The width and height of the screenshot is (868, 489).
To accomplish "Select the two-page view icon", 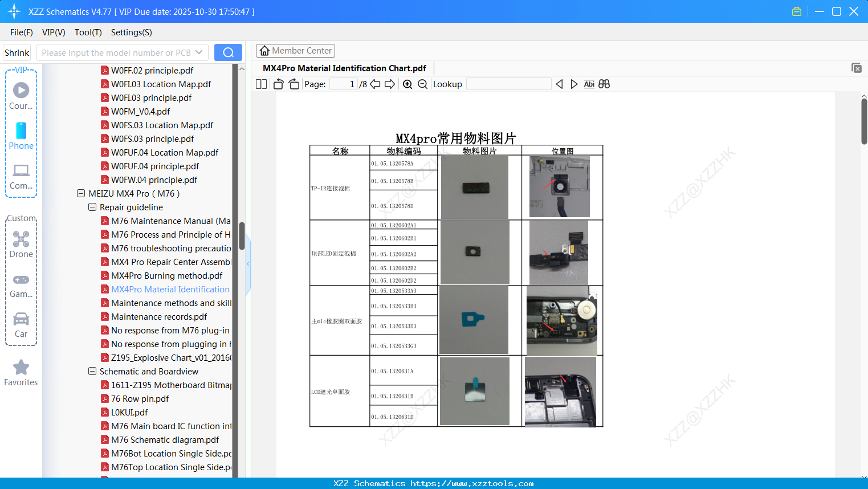I will point(260,84).
